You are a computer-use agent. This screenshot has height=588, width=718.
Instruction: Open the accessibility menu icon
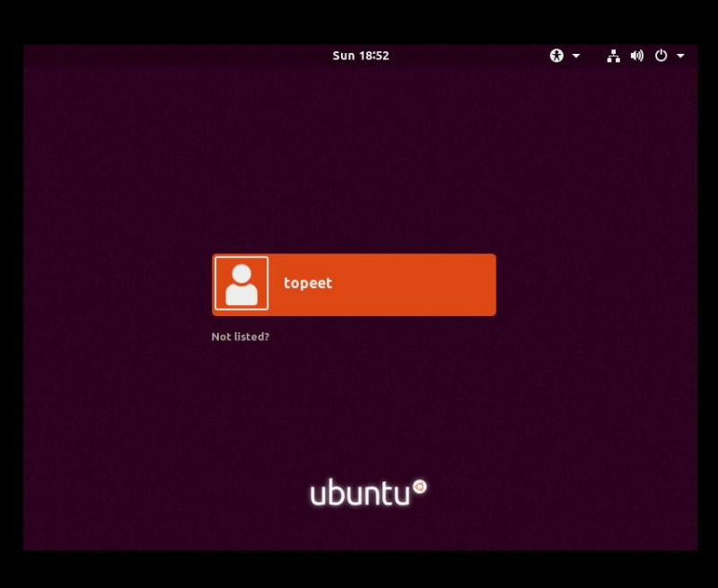556,56
